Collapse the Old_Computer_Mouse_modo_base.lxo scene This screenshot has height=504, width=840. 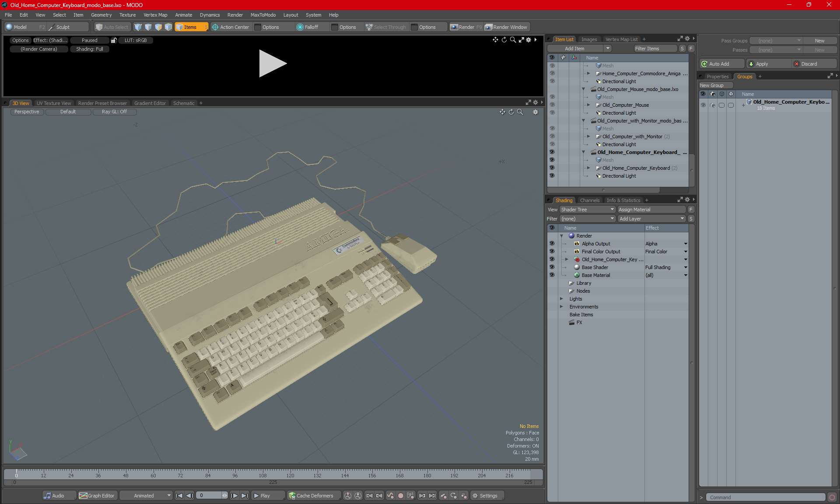tap(583, 89)
